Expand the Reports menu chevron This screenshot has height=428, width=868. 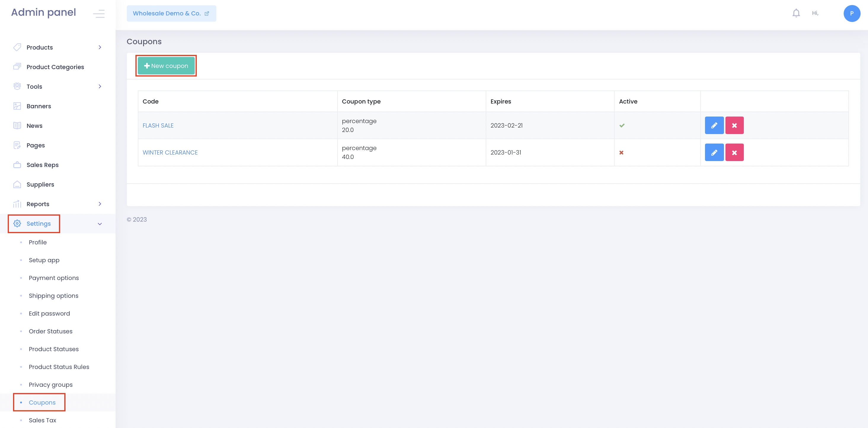(100, 204)
